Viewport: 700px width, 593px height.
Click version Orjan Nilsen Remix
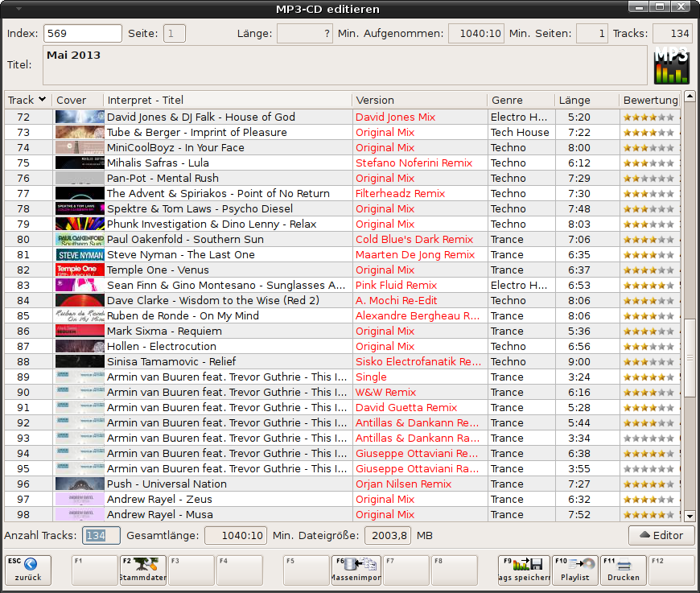(x=404, y=484)
